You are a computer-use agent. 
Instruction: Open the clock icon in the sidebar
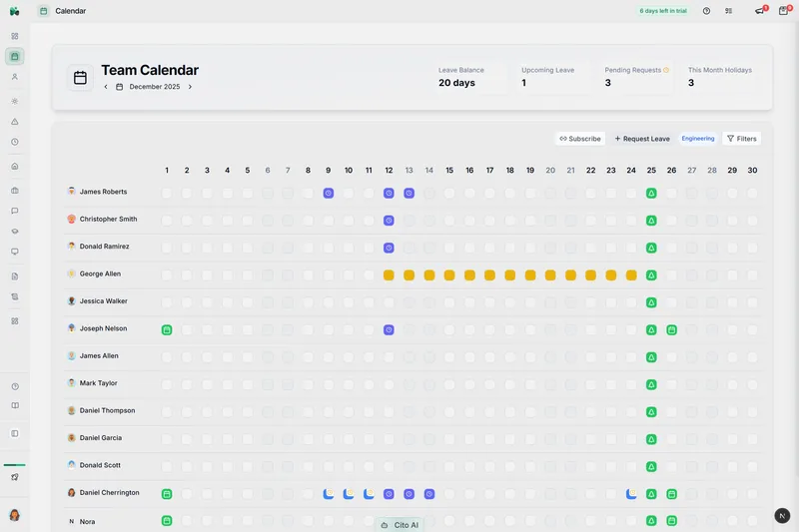point(15,142)
